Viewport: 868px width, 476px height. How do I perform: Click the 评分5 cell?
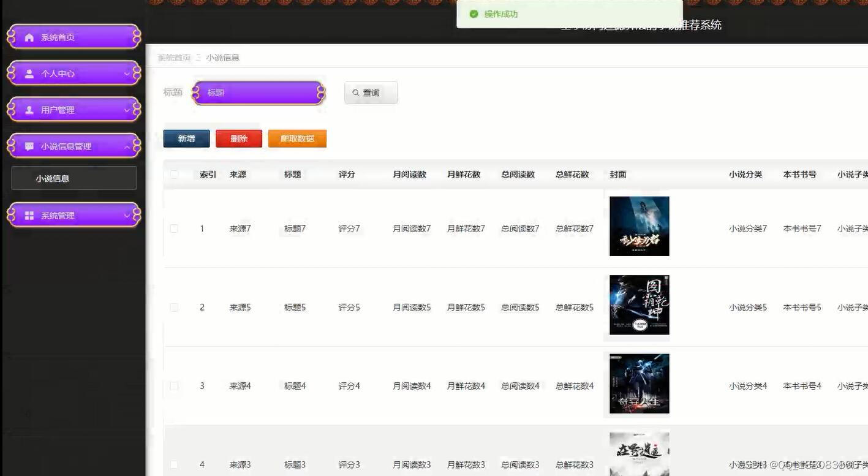coord(349,308)
